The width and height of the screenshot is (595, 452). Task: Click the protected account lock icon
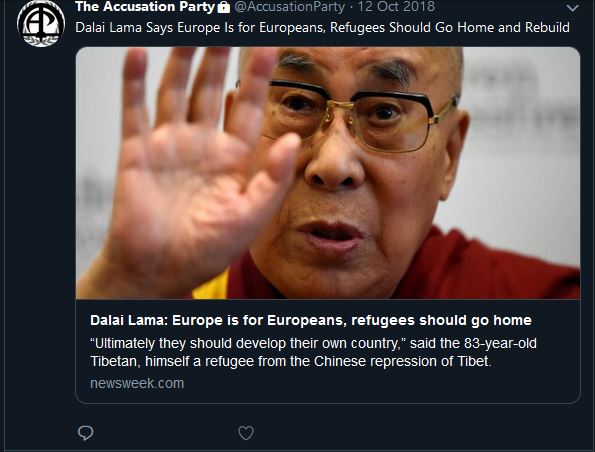pyautogui.click(x=224, y=7)
